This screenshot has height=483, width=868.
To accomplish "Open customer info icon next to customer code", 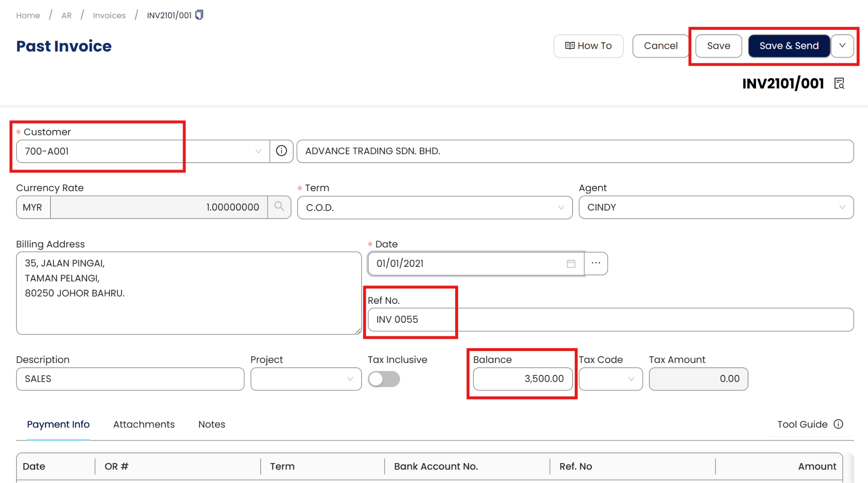I will [281, 151].
